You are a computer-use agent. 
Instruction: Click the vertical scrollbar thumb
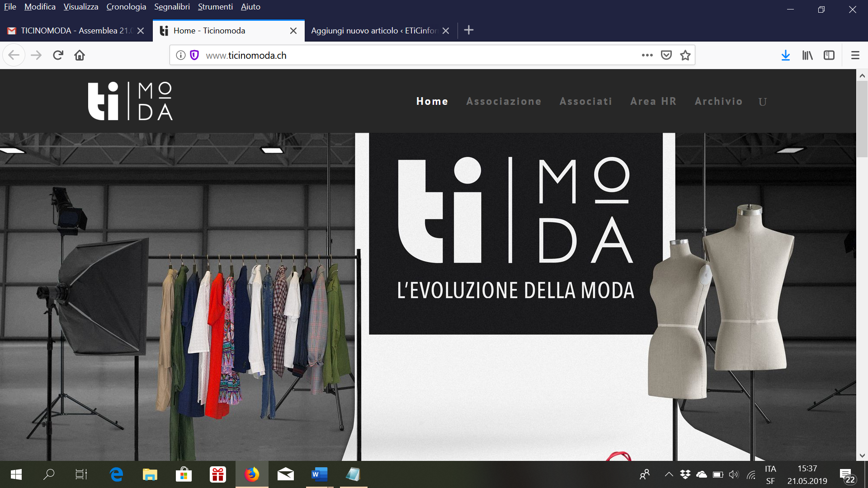point(862,119)
